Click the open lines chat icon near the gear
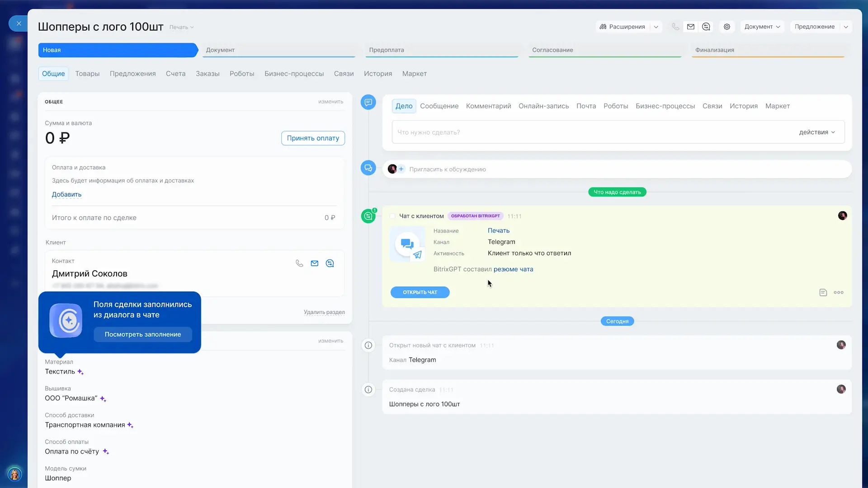The height and width of the screenshot is (488, 868). [706, 27]
